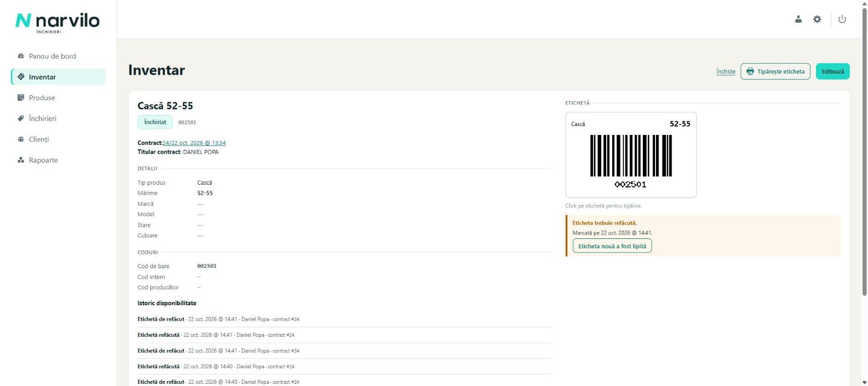Image resolution: width=868 pixels, height=386 pixels.
Task: Click the Închirieri ticket icon
Action: [x=21, y=118]
